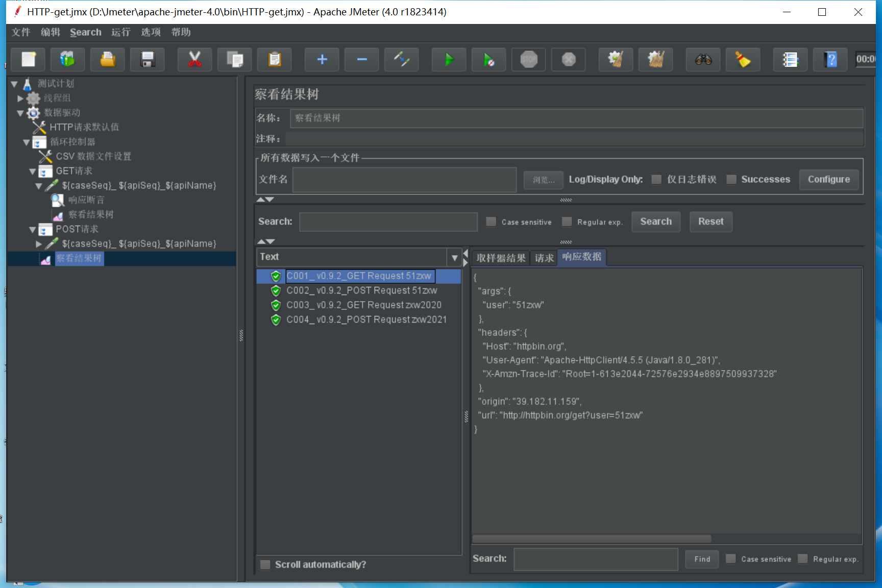
Task: Open the Text renderer dropdown
Action: pos(454,258)
